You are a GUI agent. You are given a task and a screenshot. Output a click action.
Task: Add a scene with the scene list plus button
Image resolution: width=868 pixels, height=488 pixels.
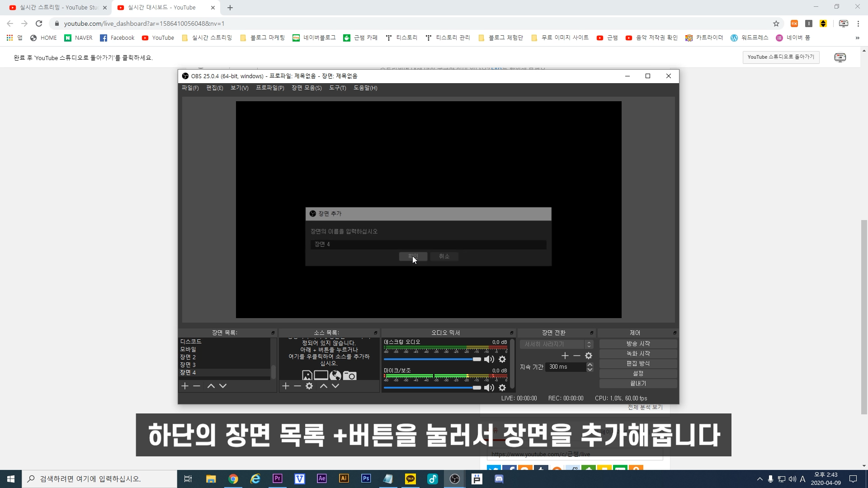(185, 386)
